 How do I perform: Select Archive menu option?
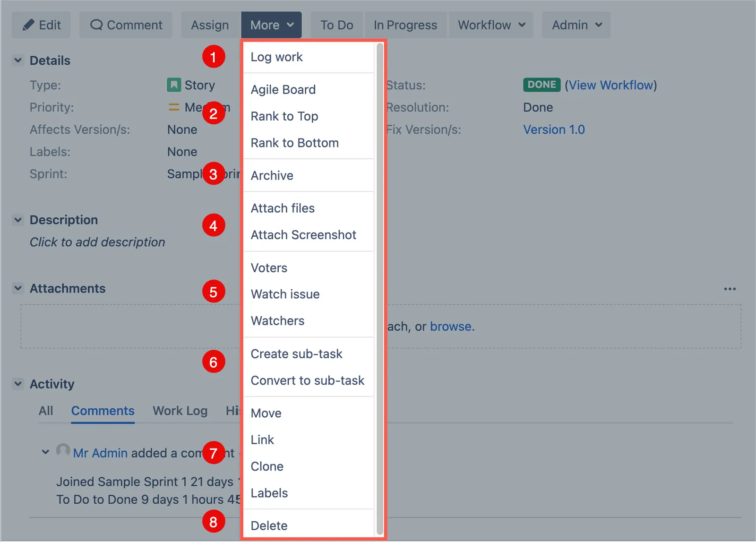point(309,175)
